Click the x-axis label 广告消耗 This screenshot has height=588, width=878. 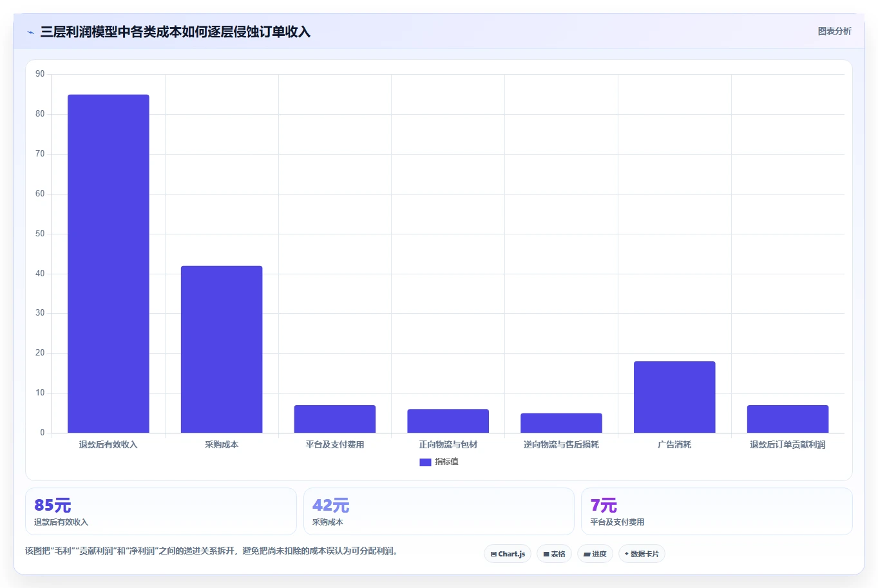pyautogui.click(x=674, y=444)
